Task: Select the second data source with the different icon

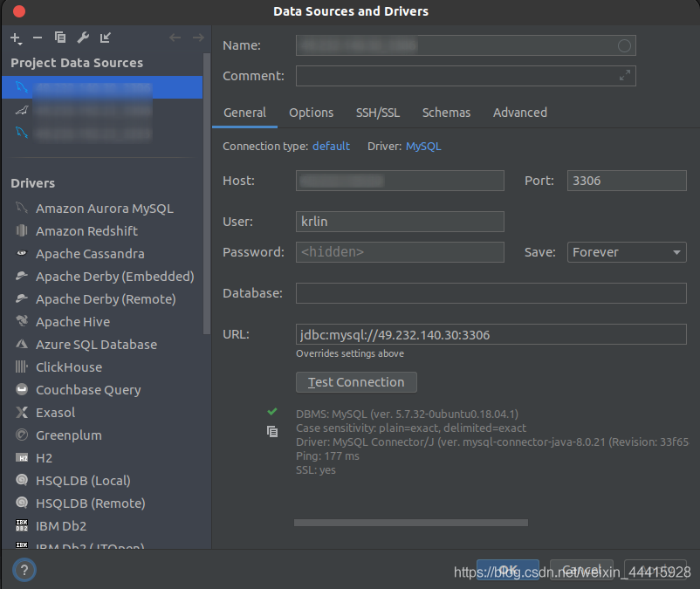Action: tap(102, 110)
